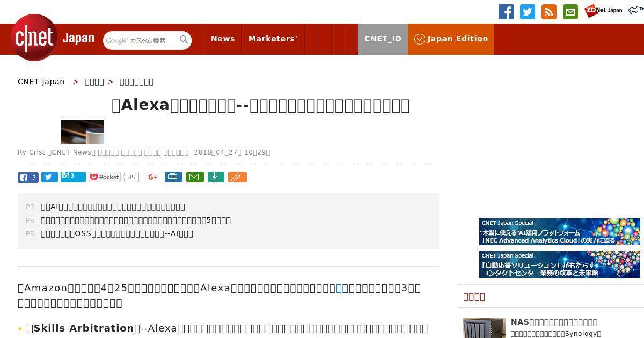Click the blue inline link in first paragraph

339,288
